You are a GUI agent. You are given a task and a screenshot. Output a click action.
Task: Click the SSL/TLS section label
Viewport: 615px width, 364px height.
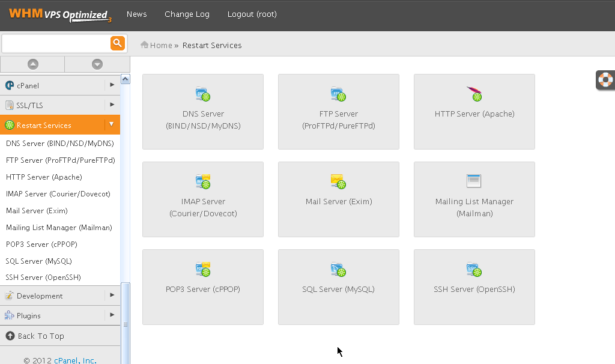pos(29,106)
